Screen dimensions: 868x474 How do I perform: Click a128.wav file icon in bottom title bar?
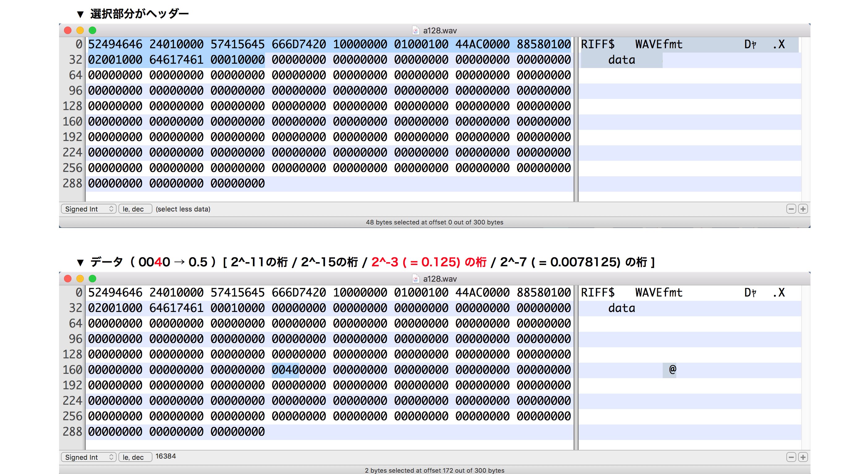(416, 279)
